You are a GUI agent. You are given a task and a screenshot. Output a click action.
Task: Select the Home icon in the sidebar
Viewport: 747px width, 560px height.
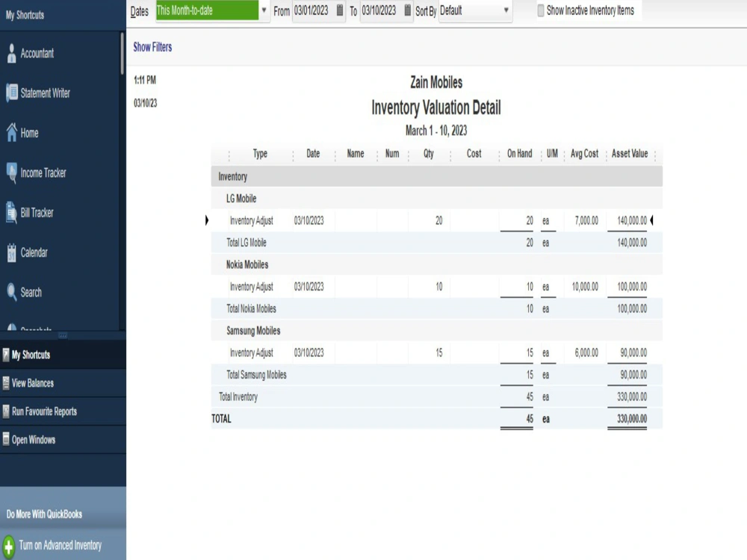coord(30,133)
